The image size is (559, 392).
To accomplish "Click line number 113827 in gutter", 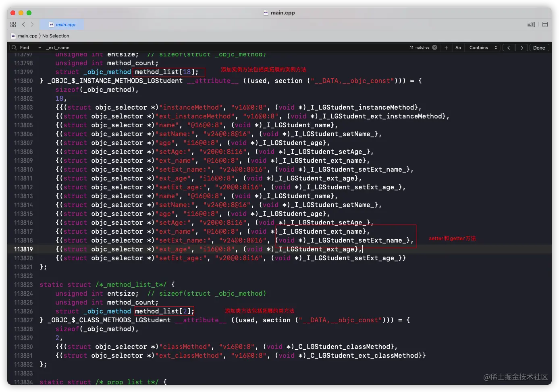I will point(23,320).
